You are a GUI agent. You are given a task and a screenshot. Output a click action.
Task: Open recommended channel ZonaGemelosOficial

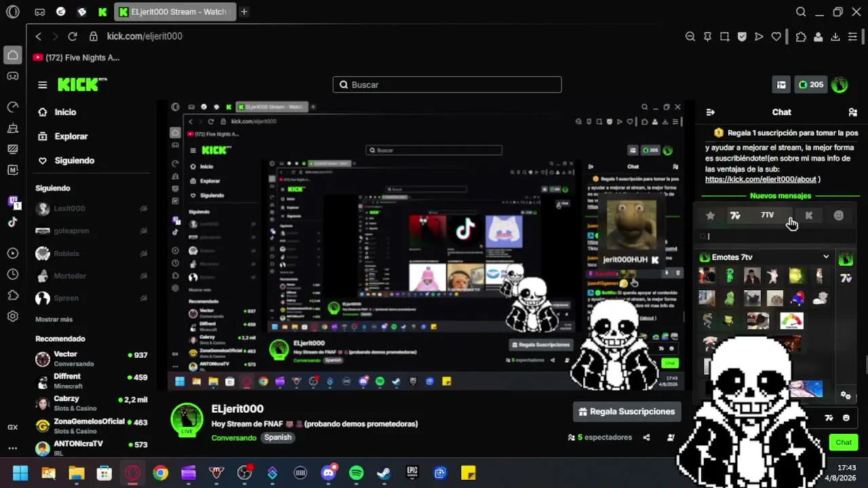pos(92,426)
